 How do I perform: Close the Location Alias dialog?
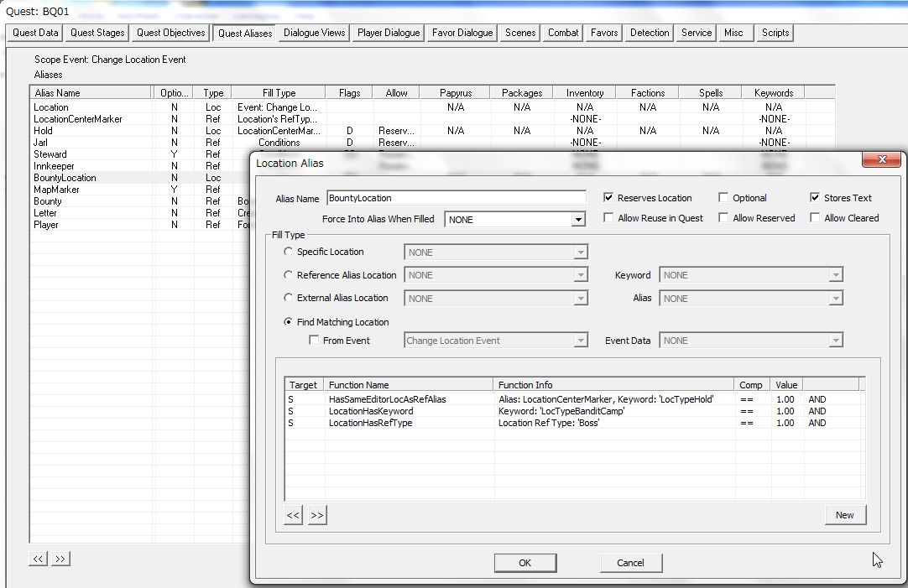point(881,161)
